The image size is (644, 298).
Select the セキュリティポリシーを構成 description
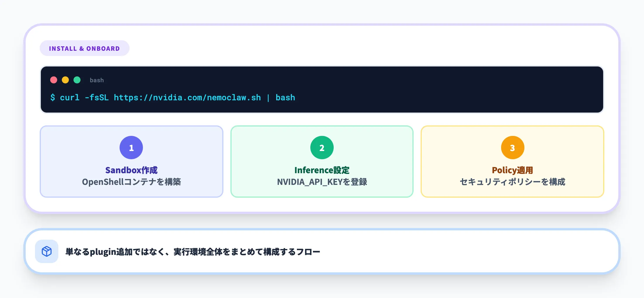(512, 182)
